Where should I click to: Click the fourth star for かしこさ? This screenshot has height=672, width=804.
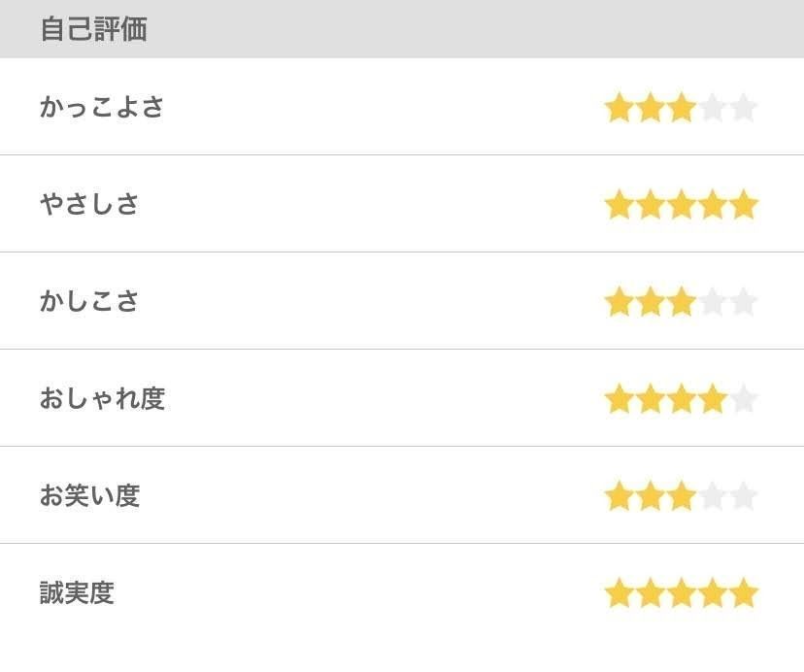tap(712, 302)
